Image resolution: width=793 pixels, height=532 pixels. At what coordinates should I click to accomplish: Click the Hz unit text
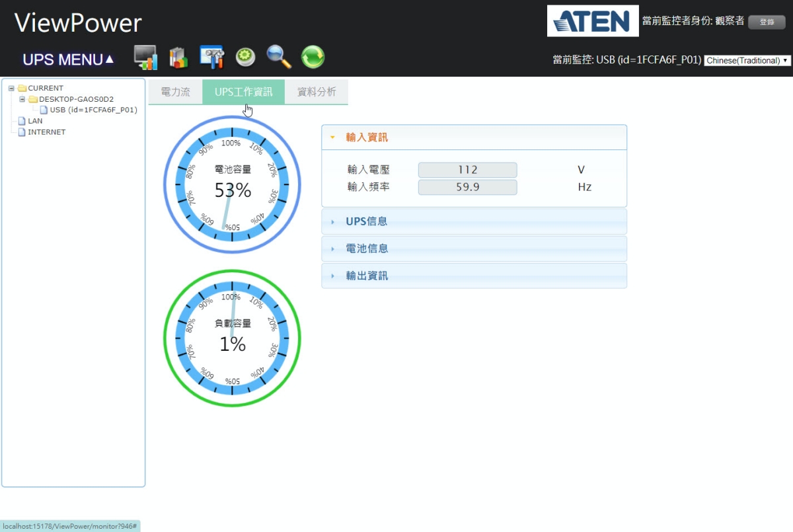(584, 187)
